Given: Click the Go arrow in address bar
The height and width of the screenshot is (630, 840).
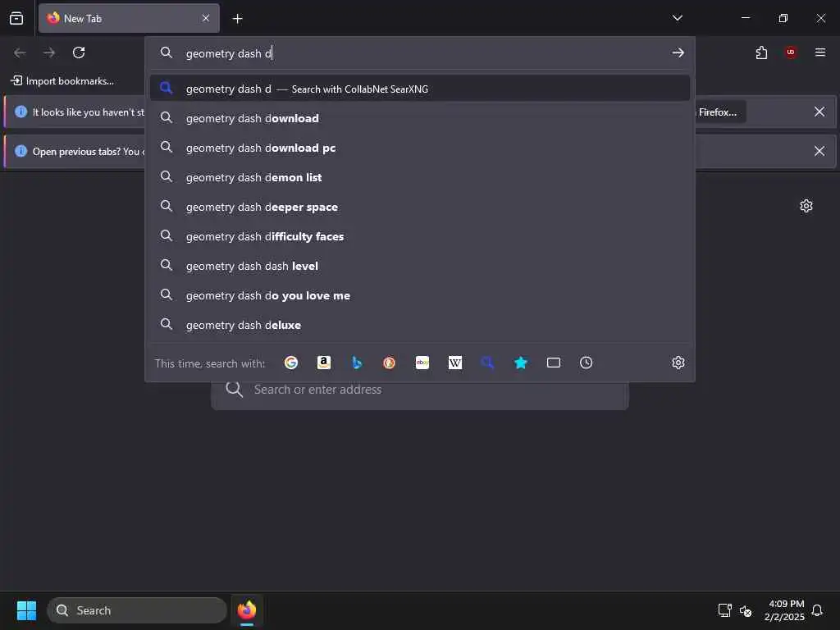Looking at the screenshot, I should pos(678,52).
